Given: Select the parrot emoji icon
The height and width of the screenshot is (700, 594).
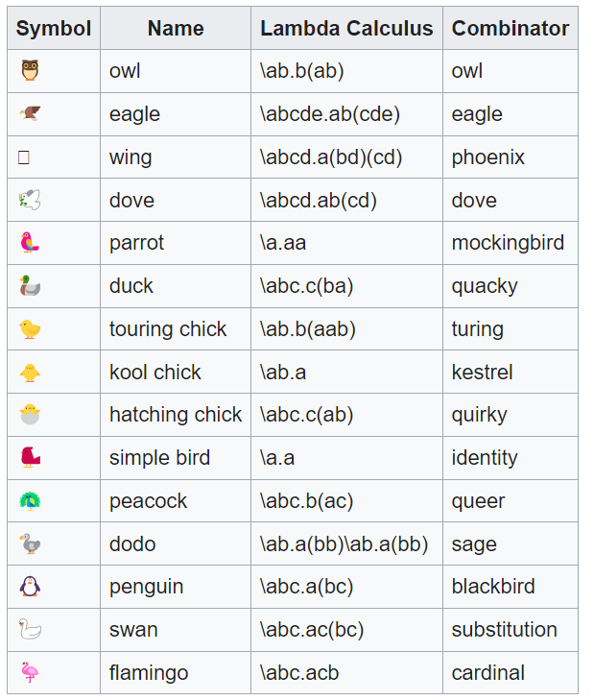Looking at the screenshot, I should pyautogui.click(x=30, y=243).
